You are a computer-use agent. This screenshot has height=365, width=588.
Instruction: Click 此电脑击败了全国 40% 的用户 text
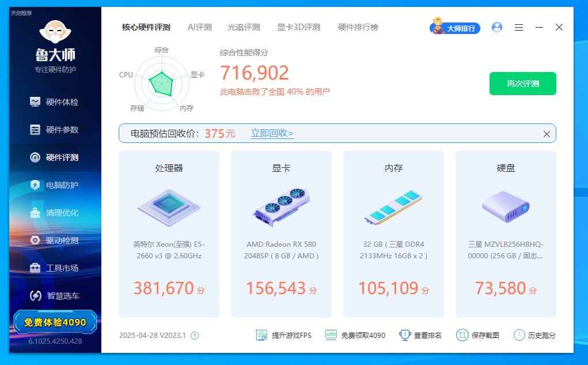275,92
